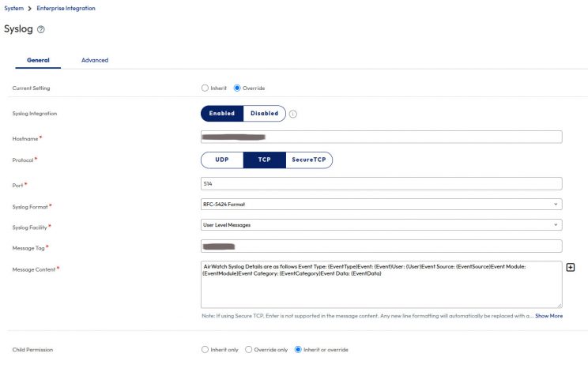
Task: Open the Syslog Format dropdown
Action: (382, 205)
